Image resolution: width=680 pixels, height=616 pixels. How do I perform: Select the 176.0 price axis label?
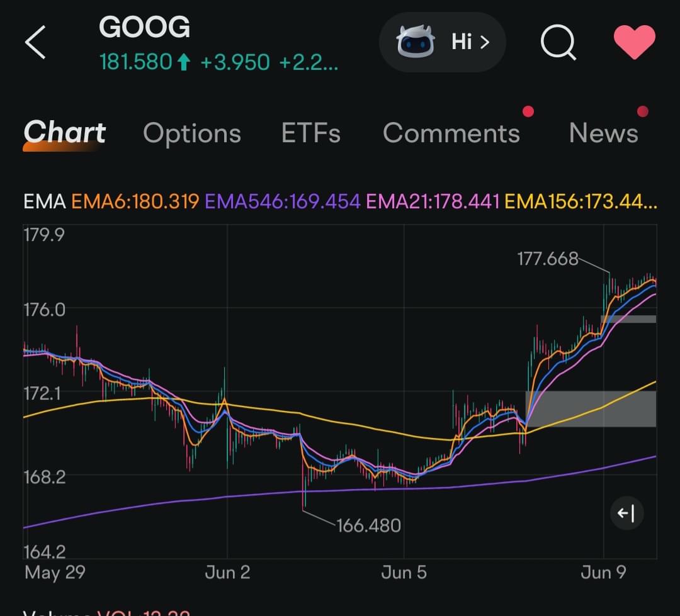(x=44, y=310)
